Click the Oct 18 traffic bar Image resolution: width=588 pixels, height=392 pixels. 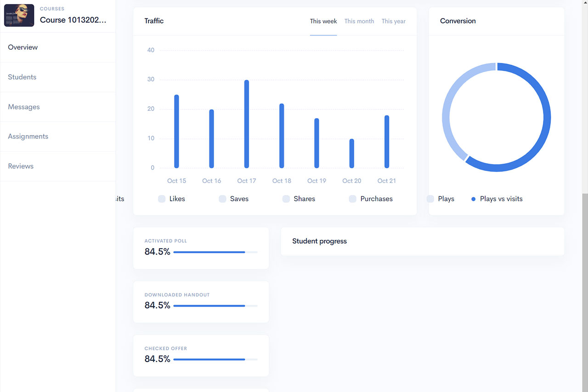pyautogui.click(x=282, y=136)
